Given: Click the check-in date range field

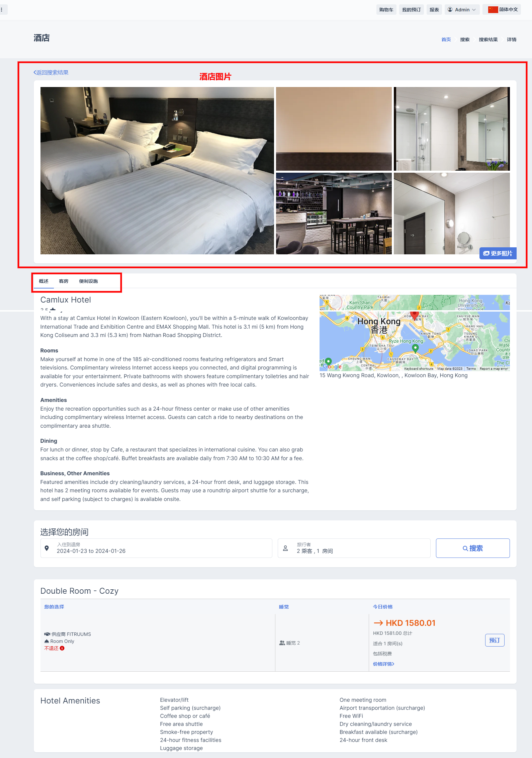Looking at the screenshot, I should point(156,548).
